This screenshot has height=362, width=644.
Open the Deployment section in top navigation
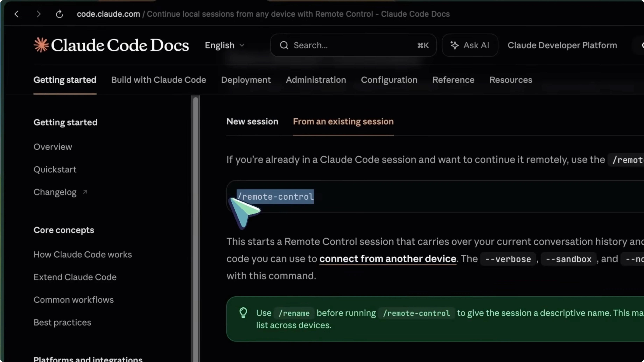click(x=246, y=80)
